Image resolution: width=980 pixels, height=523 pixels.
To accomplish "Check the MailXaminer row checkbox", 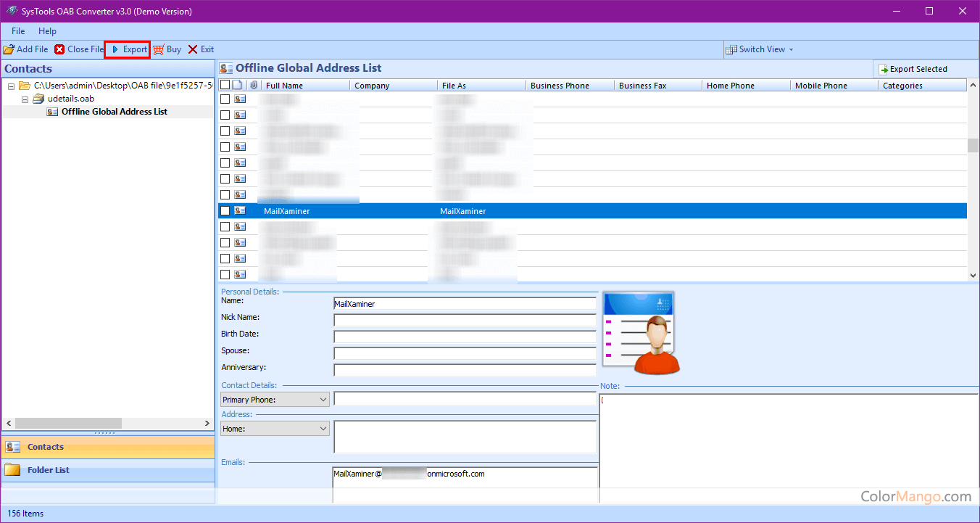I will click(225, 210).
